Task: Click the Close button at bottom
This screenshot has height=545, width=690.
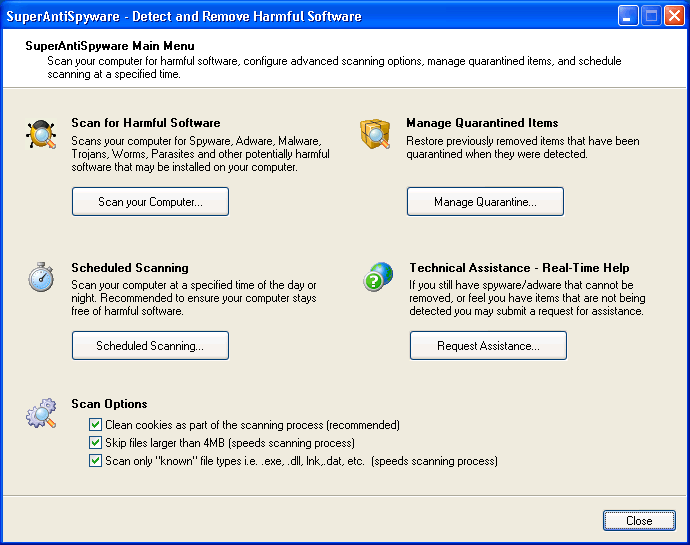Action: click(639, 521)
